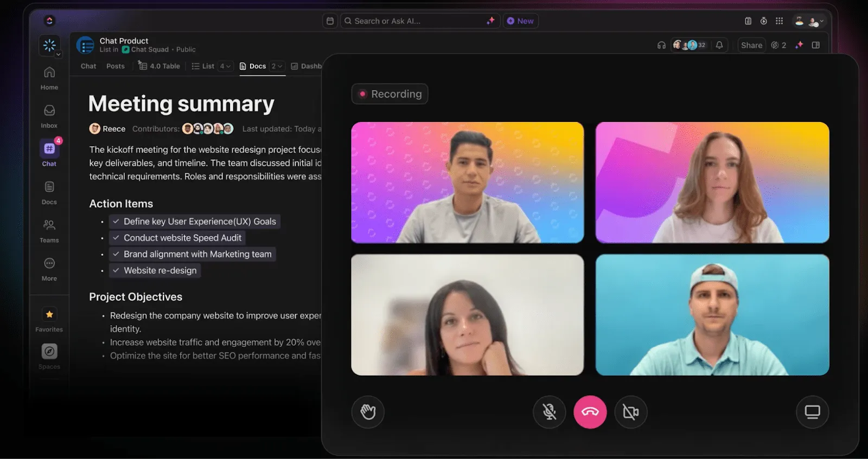Screen dimensions: 868x459
Task: Open Teams in the sidebar
Action: coord(49,231)
